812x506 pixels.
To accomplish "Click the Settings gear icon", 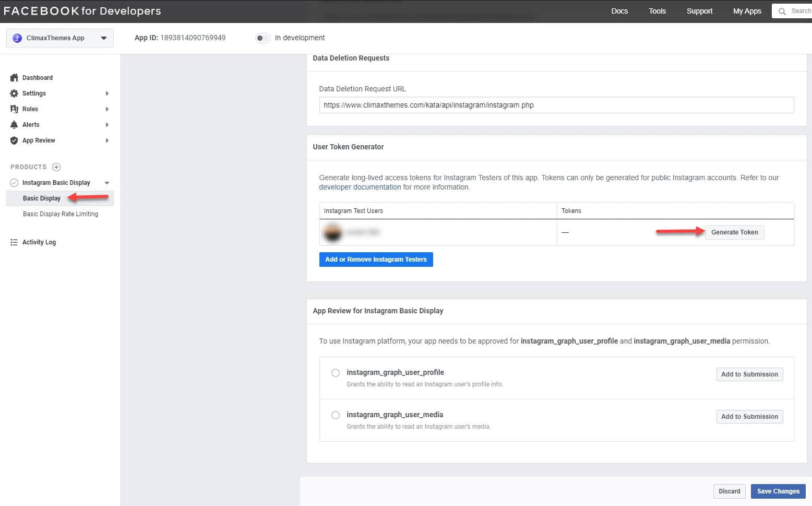I will (x=14, y=93).
